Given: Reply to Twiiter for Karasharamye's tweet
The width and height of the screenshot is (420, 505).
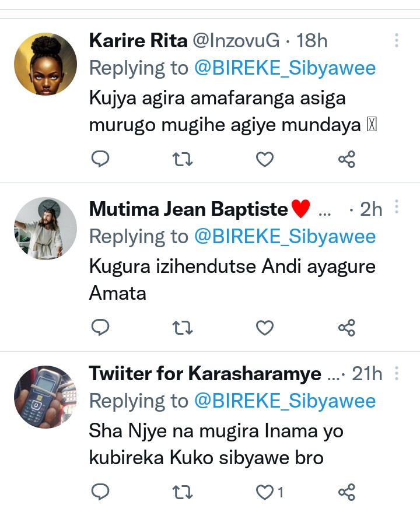Looking at the screenshot, I should pyautogui.click(x=101, y=492).
